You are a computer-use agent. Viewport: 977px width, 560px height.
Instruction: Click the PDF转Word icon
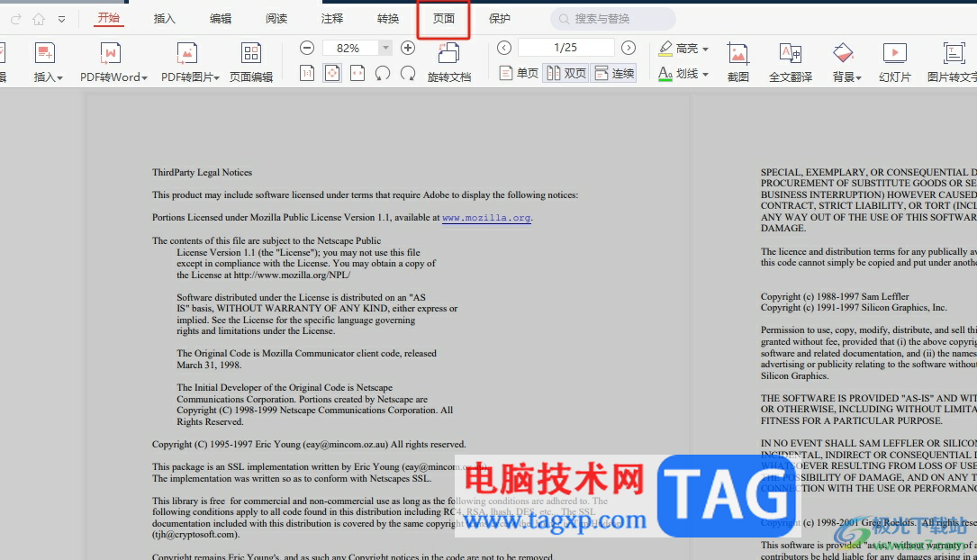(x=110, y=54)
